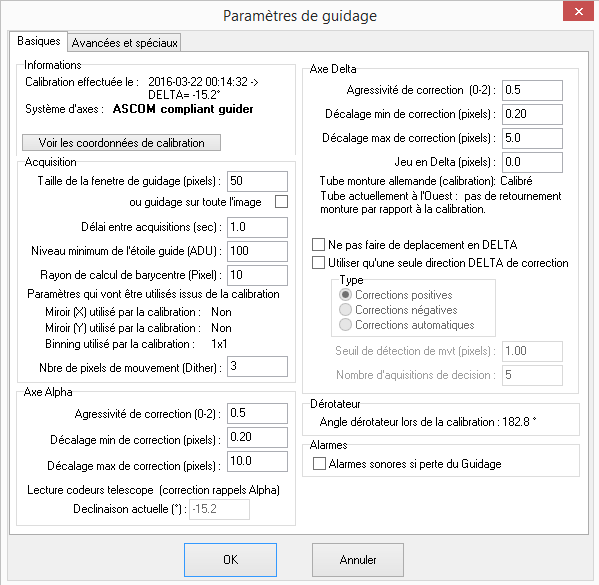Check Ne pas faire de deplacement en DELTA
599x585 pixels.
318,245
